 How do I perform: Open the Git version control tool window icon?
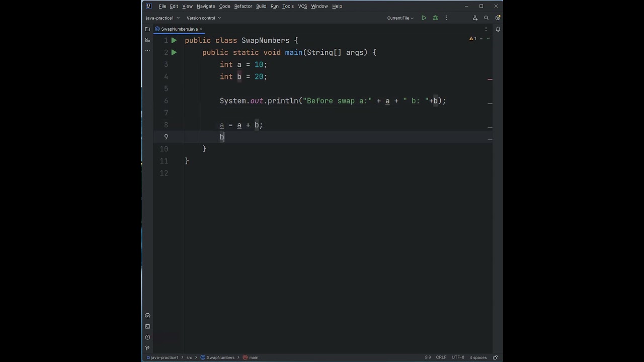coord(147,348)
